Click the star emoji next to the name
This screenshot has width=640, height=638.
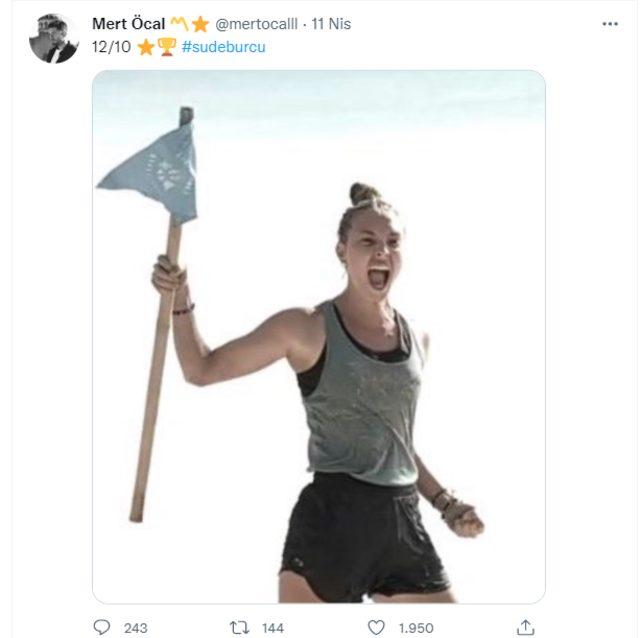[x=200, y=24]
